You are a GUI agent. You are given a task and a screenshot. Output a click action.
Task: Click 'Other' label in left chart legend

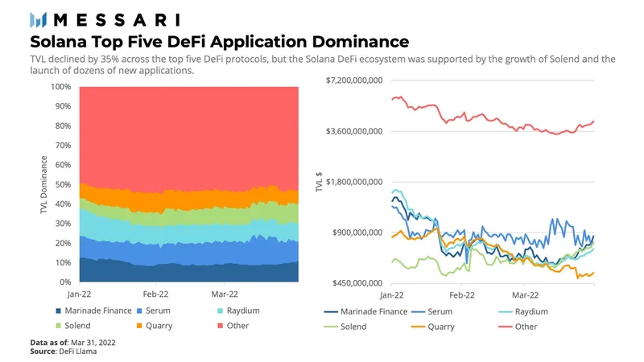tap(237, 326)
